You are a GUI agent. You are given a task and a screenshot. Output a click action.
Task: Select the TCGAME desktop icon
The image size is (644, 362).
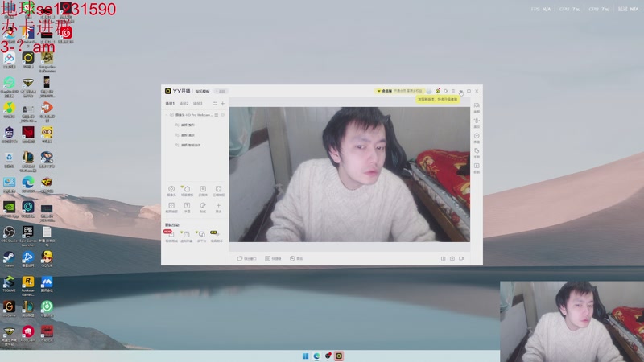pos(9,284)
